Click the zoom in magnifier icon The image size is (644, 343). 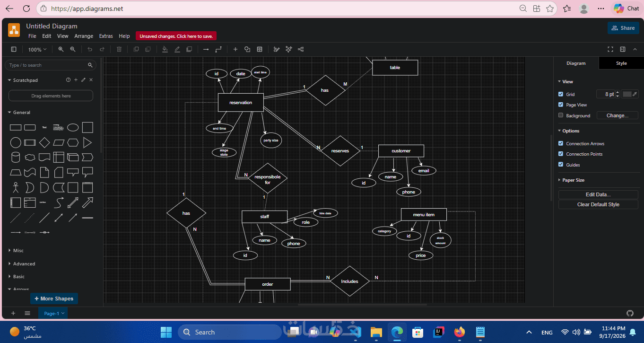tap(61, 49)
